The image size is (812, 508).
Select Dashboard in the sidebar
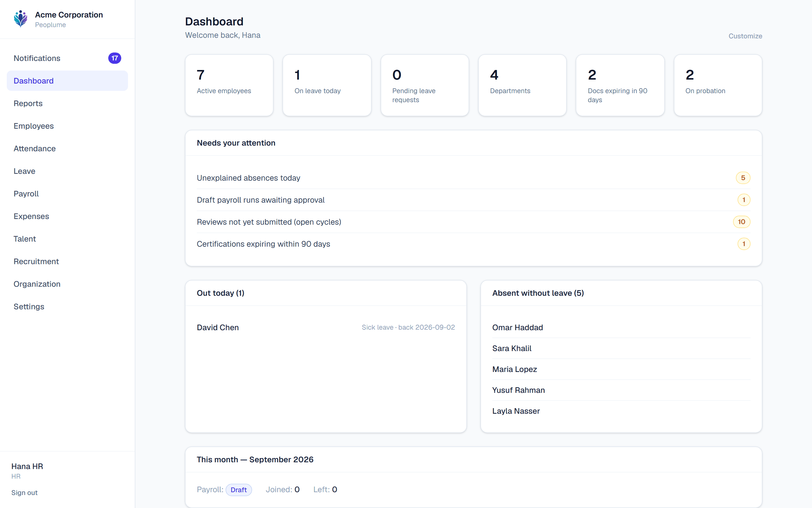[x=67, y=81]
